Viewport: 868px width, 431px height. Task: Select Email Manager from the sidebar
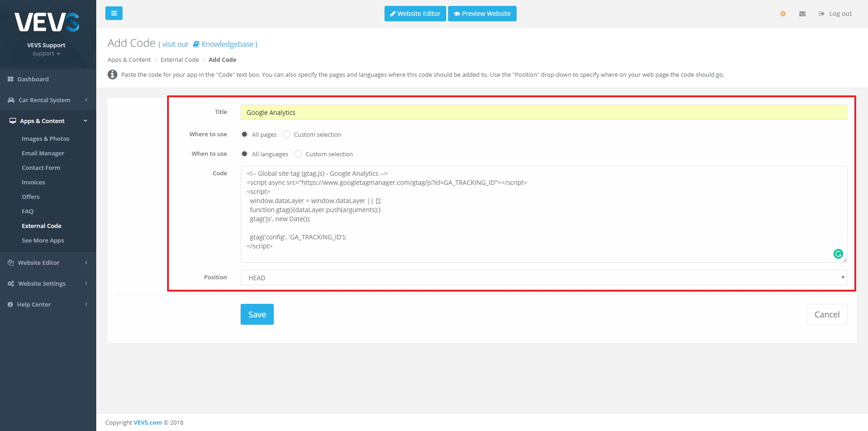tap(43, 153)
